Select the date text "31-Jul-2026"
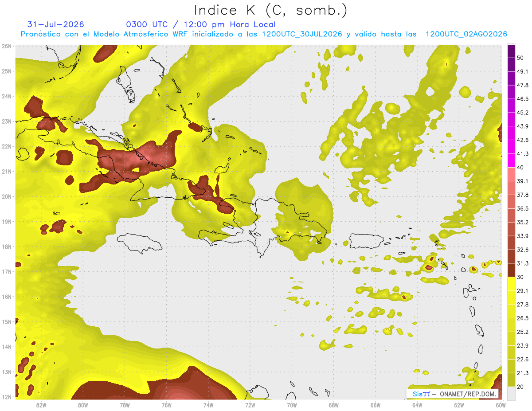 [x=55, y=24]
